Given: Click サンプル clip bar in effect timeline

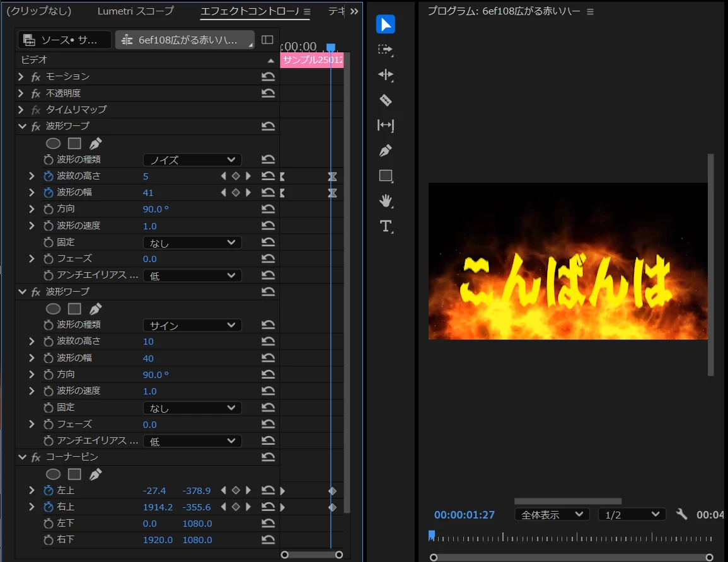Looking at the screenshot, I should click(312, 60).
